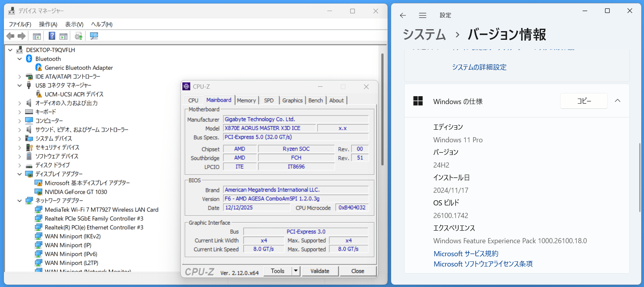Screen dimensions: 644x287
Task: Switch to the Graphics tab in CPU-Z
Action: tap(292, 101)
